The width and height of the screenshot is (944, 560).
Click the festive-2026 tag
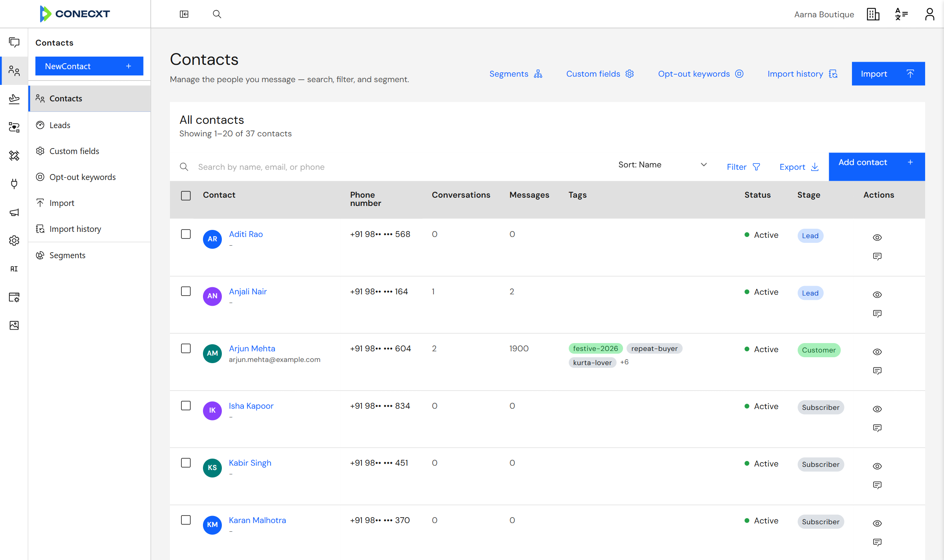[x=595, y=349]
